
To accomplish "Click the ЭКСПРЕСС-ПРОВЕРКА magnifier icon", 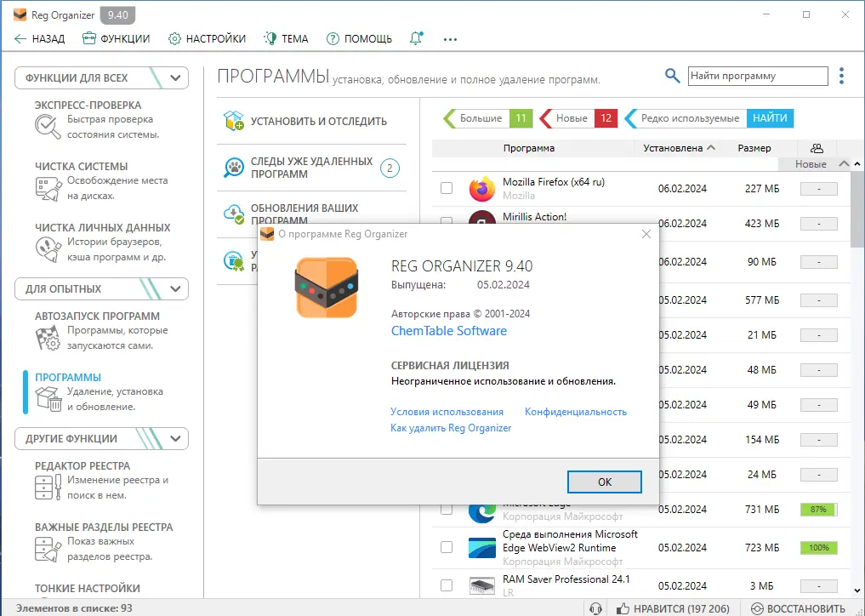I will coord(48,127).
